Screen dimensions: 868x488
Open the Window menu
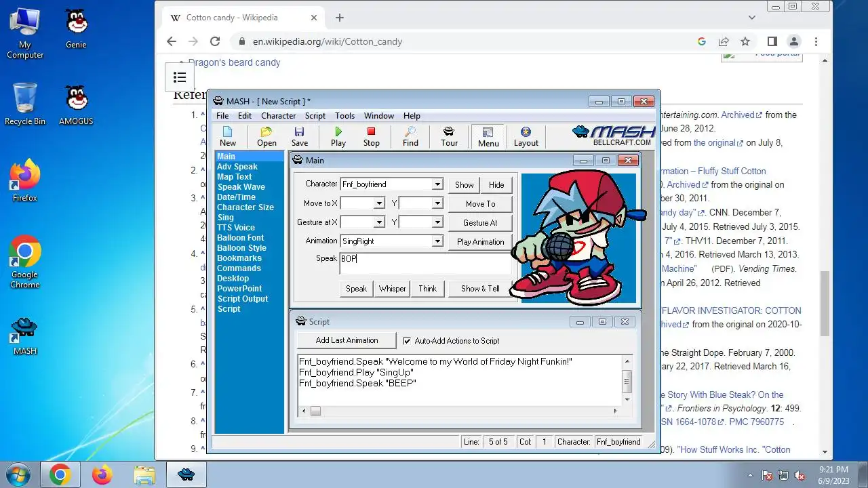coord(378,116)
